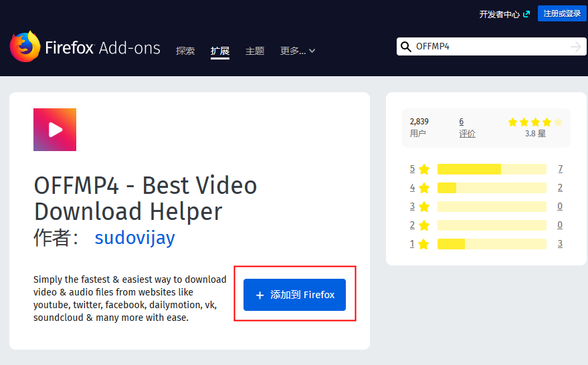Focus the OFFMP4 search field
The width and height of the screenshot is (588, 365).
[491, 47]
